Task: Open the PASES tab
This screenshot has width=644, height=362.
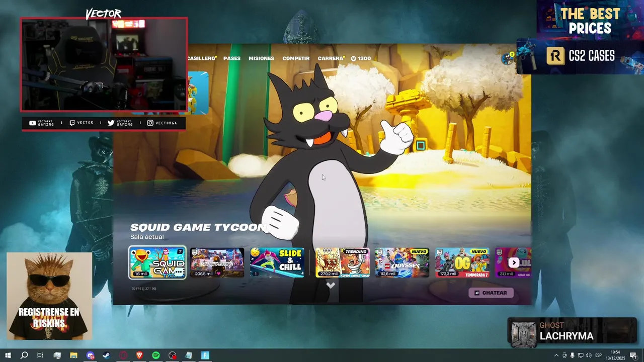Action: pyautogui.click(x=232, y=58)
